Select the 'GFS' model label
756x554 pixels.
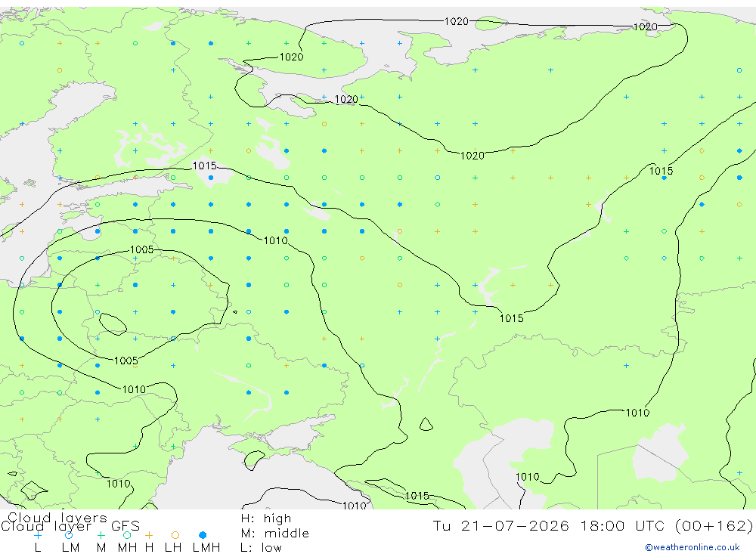coord(125,526)
